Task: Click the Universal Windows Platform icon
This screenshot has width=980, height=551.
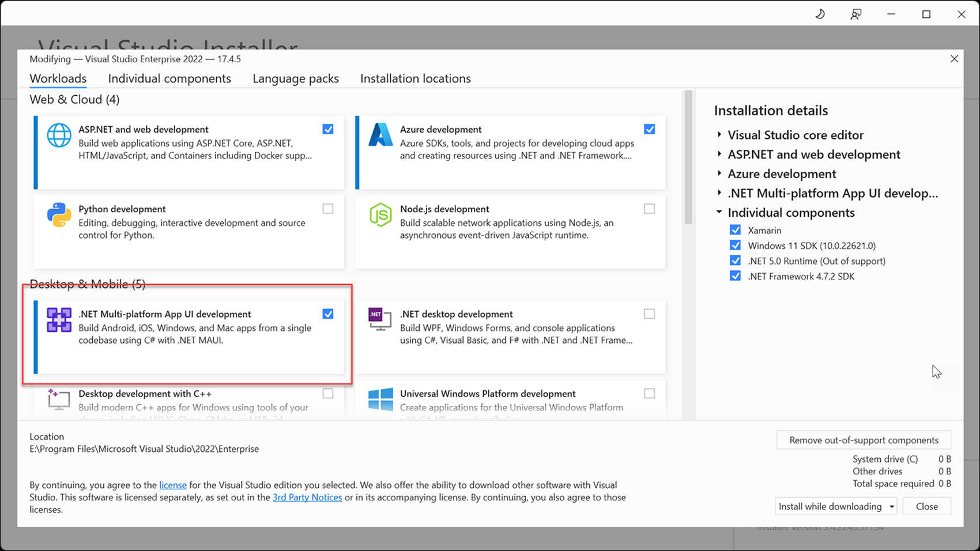Action: [380, 400]
